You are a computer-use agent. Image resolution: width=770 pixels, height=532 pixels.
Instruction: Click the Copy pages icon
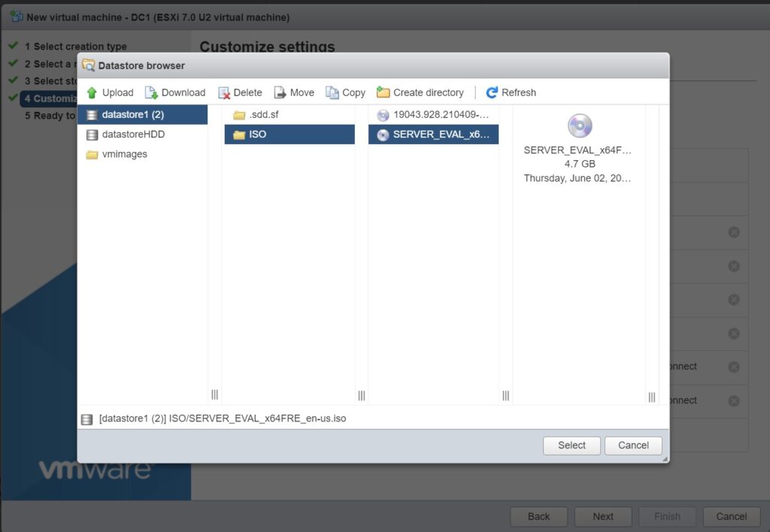click(x=332, y=92)
